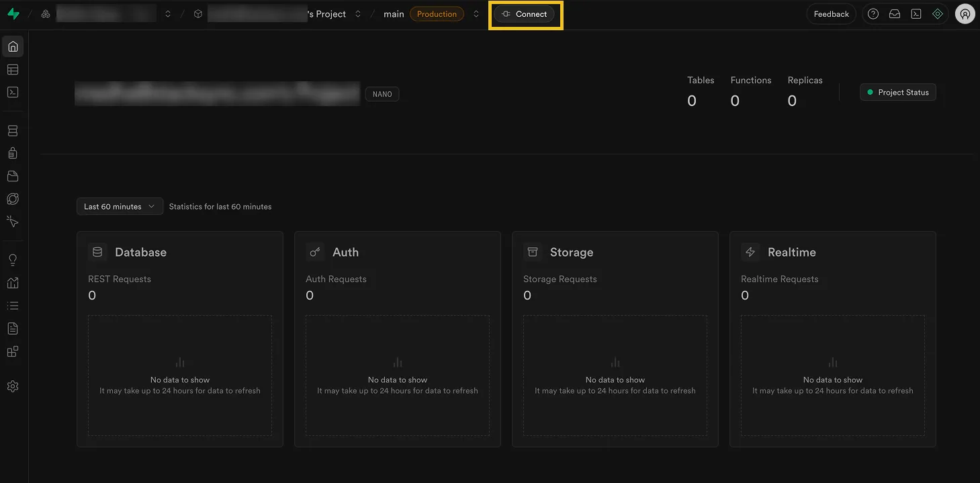Screen dimensions: 980x483
Task: Open the Project Status button
Action: click(x=898, y=92)
